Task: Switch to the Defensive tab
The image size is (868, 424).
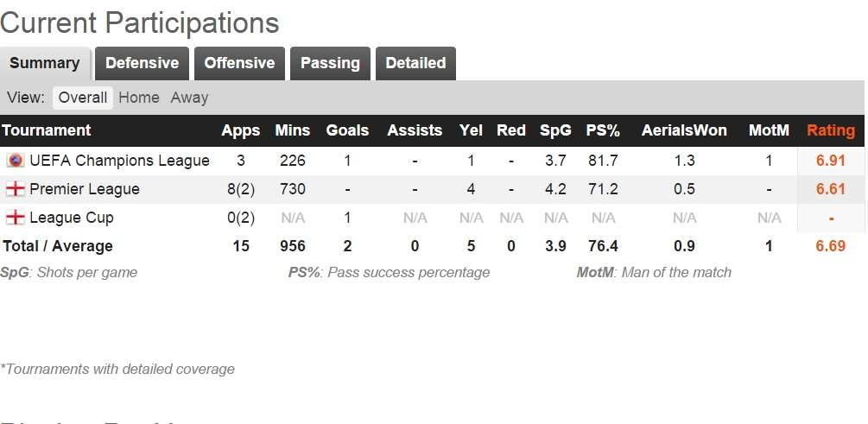Action: (142, 63)
